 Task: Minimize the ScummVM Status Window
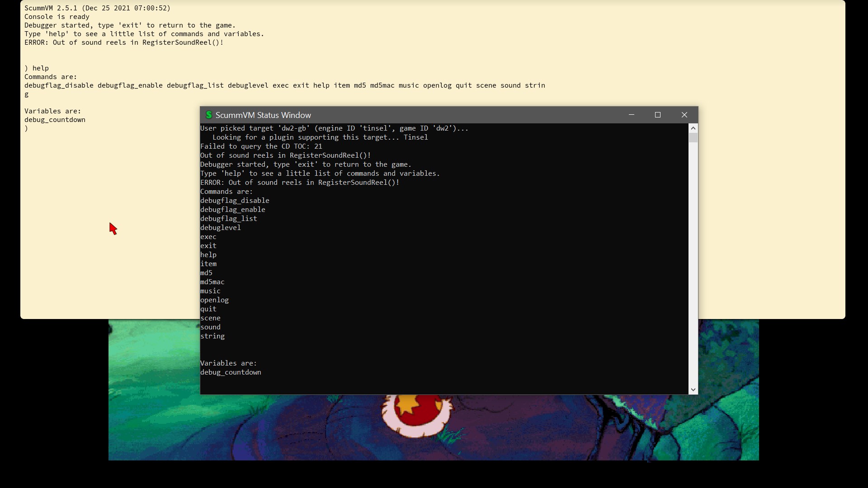[x=632, y=115]
